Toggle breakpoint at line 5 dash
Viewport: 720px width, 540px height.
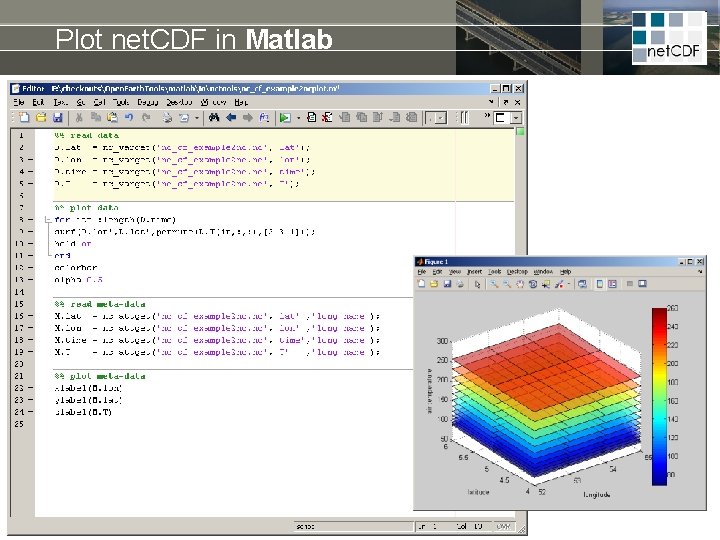(30, 184)
